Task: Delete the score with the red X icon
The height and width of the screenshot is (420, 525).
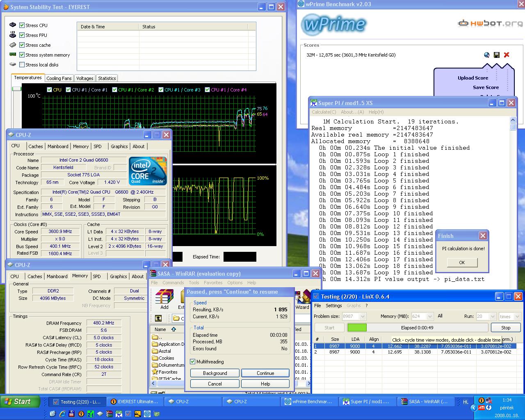Action: [507, 55]
